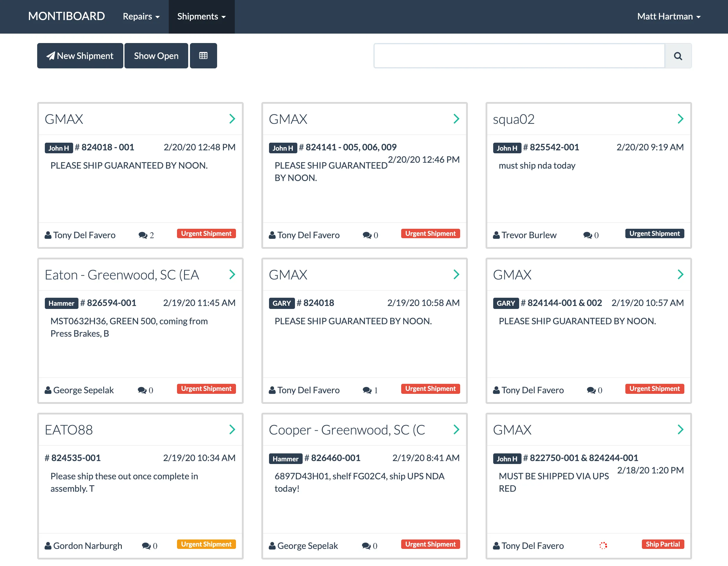The width and height of the screenshot is (728, 566).
Task: Select order number # 824535-001
Action: [73, 458]
